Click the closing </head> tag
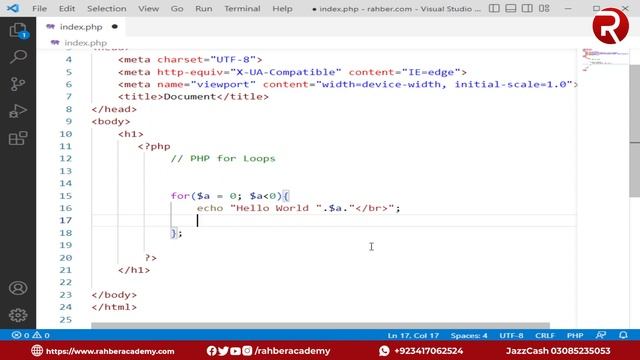The width and height of the screenshot is (640, 360). (x=114, y=109)
